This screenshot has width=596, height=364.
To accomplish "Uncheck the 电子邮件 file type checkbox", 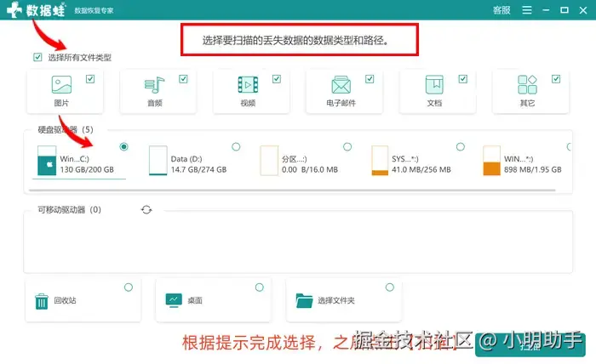I will 370,79.
